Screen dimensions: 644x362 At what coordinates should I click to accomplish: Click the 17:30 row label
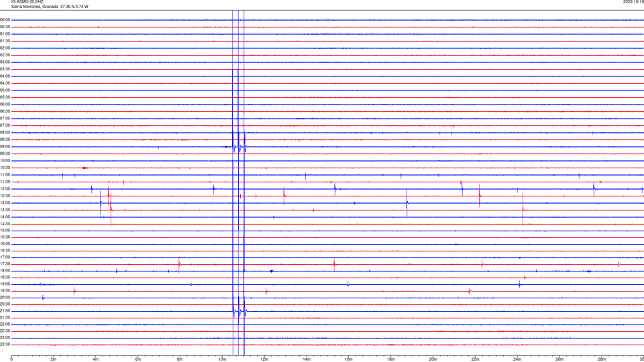point(5,264)
